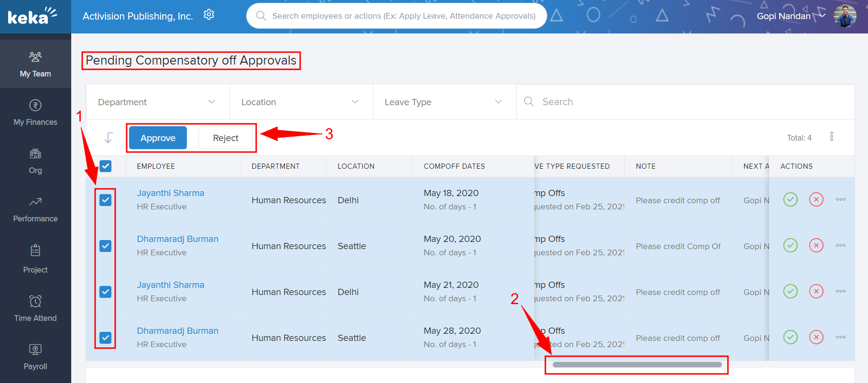Click the Keka logo

33,16
